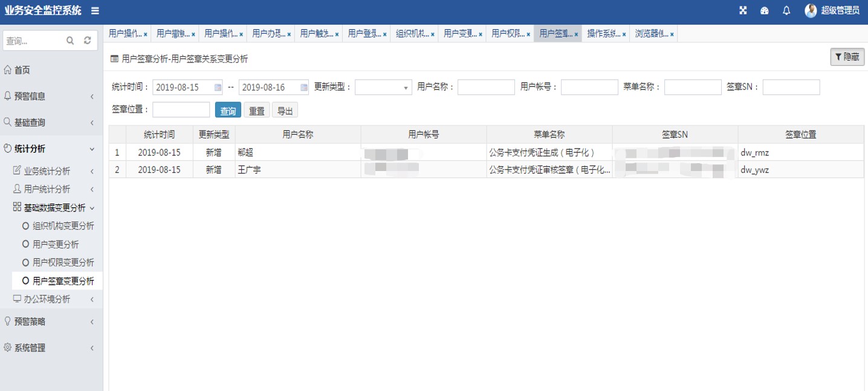Open the calendar picker for start date 2019-08-15

click(x=218, y=88)
